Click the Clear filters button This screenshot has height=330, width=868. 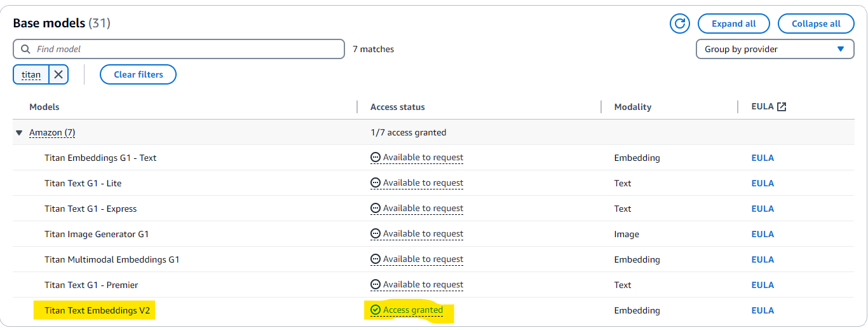(138, 74)
